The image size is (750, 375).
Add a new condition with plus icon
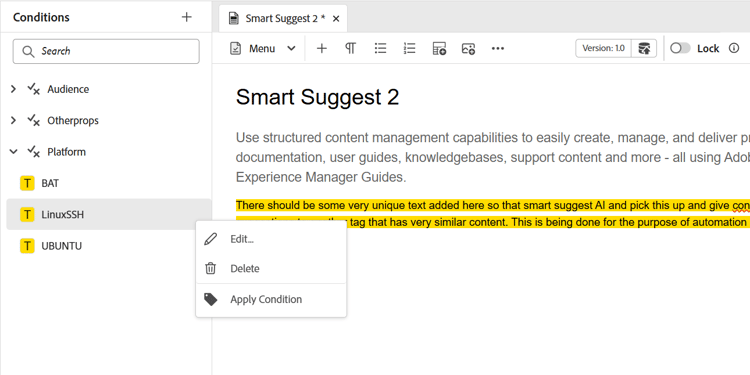(x=187, y=17)
